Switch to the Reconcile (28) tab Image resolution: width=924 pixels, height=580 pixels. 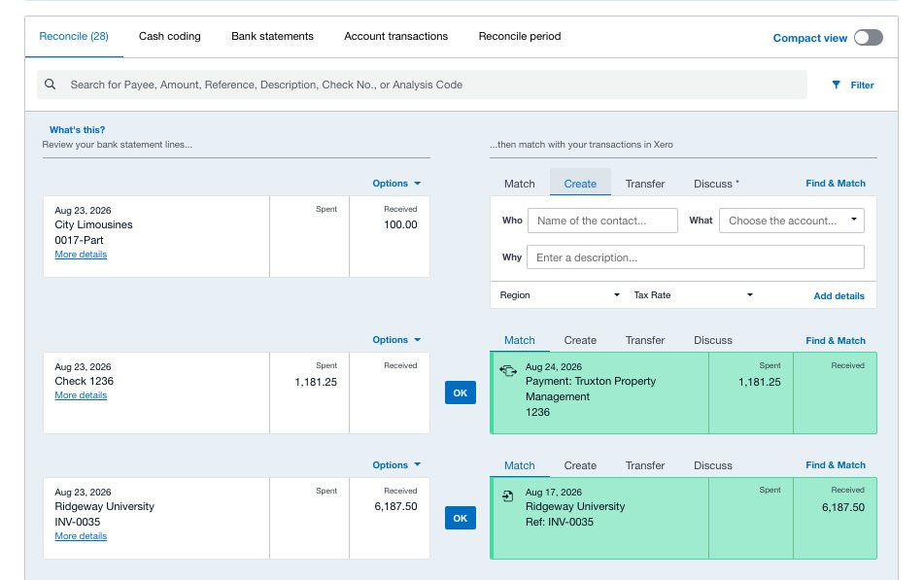[74, 36]
